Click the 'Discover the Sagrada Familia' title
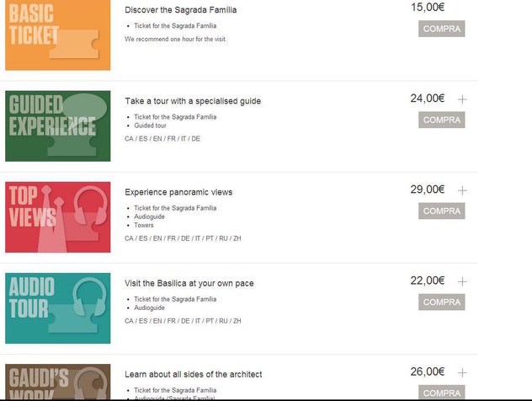 180,10
